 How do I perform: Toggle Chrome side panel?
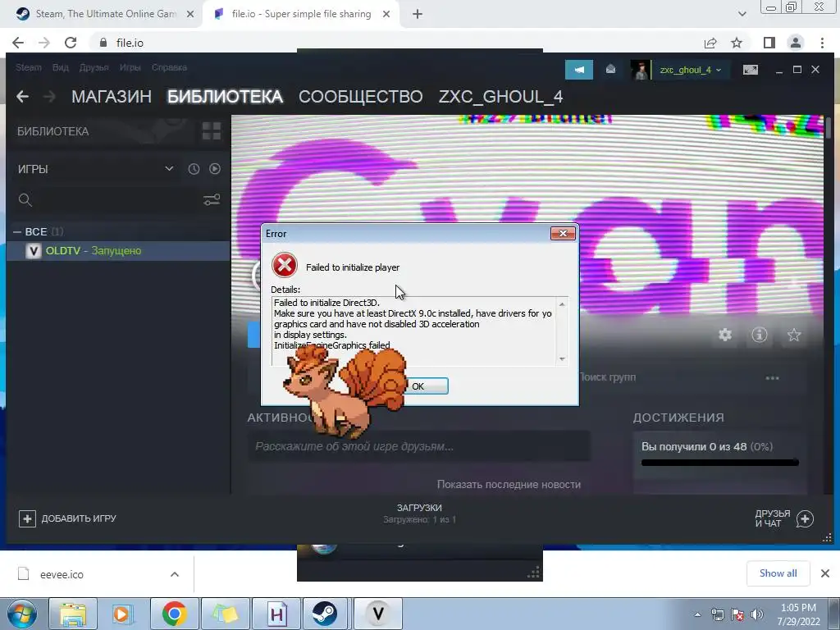(x=769, y=43)
